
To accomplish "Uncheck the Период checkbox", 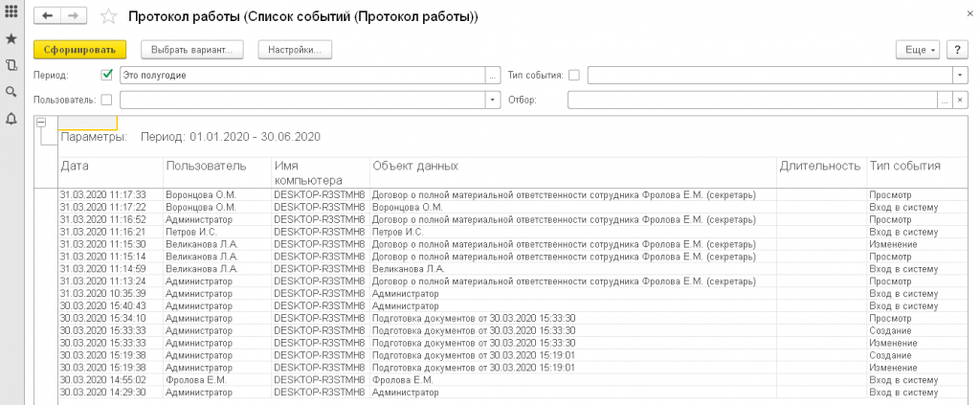I will [x=106, y=75].
